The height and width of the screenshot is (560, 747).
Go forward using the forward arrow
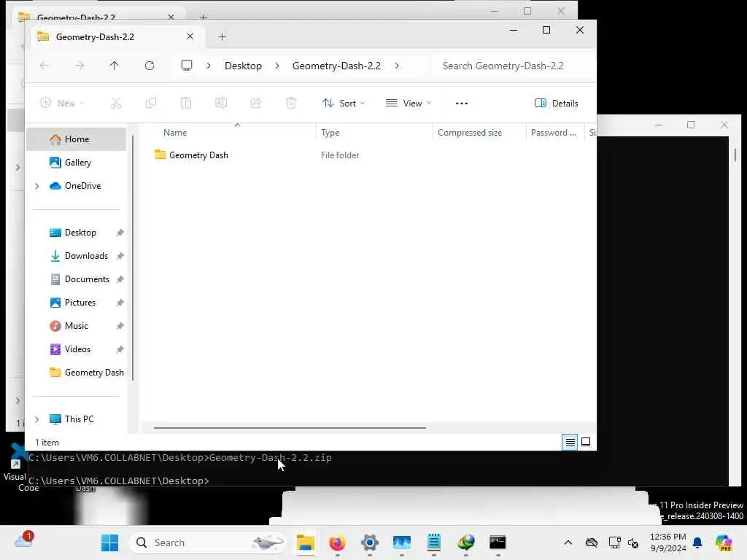[80, 65]
